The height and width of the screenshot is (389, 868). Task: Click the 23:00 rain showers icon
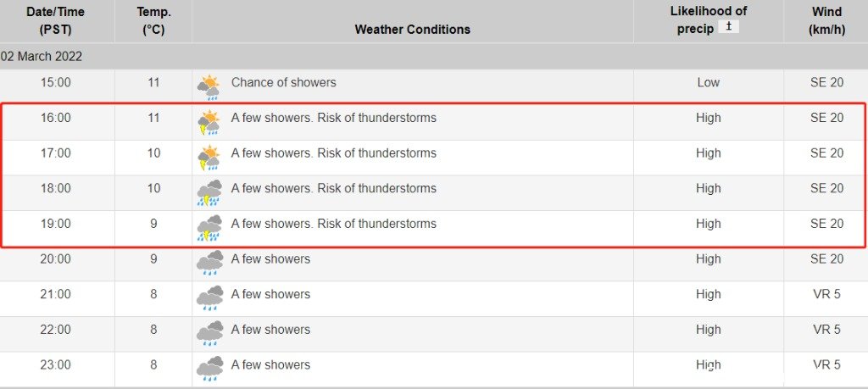coord(209,369)
